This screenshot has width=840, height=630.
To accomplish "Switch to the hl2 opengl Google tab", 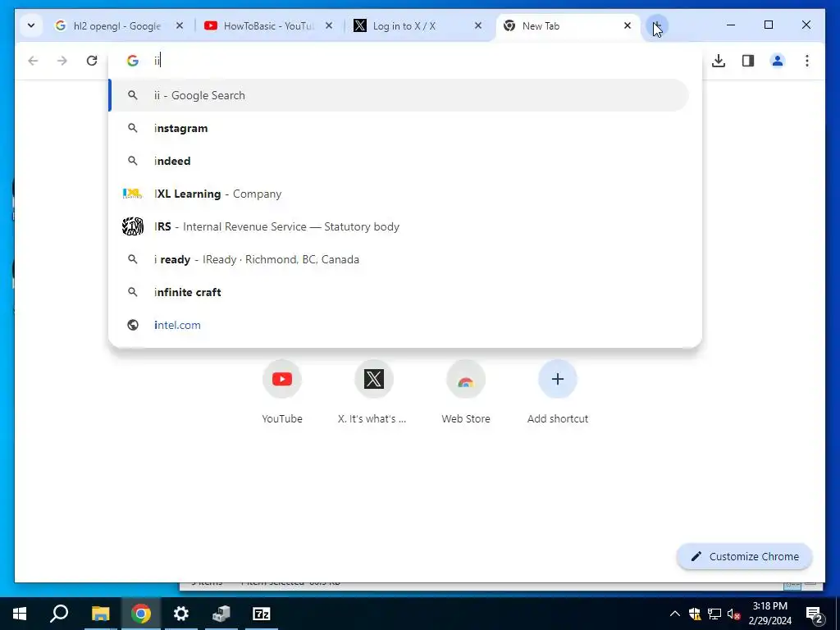I will (120, 25).
